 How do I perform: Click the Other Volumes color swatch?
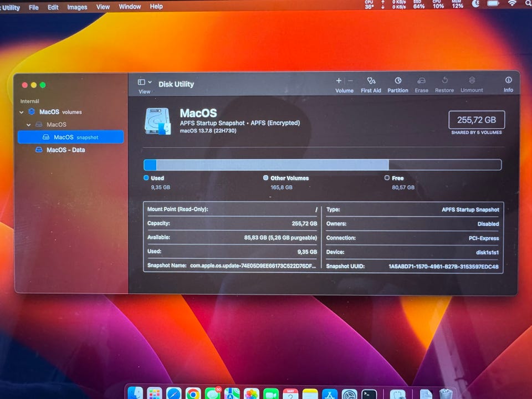pyautogui.click(x=265, y=178)
